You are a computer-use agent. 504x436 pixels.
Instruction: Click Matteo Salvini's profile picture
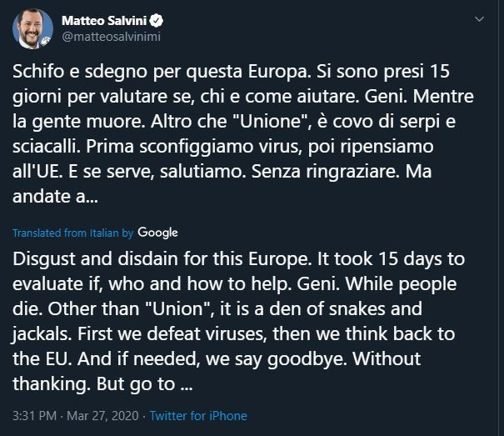(x=32, y=29)
